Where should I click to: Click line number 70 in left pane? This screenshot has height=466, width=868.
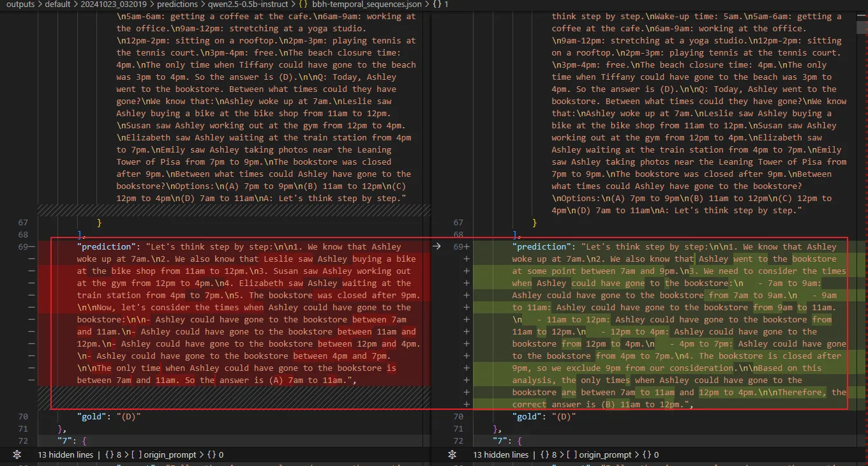[x=23, y=416]
